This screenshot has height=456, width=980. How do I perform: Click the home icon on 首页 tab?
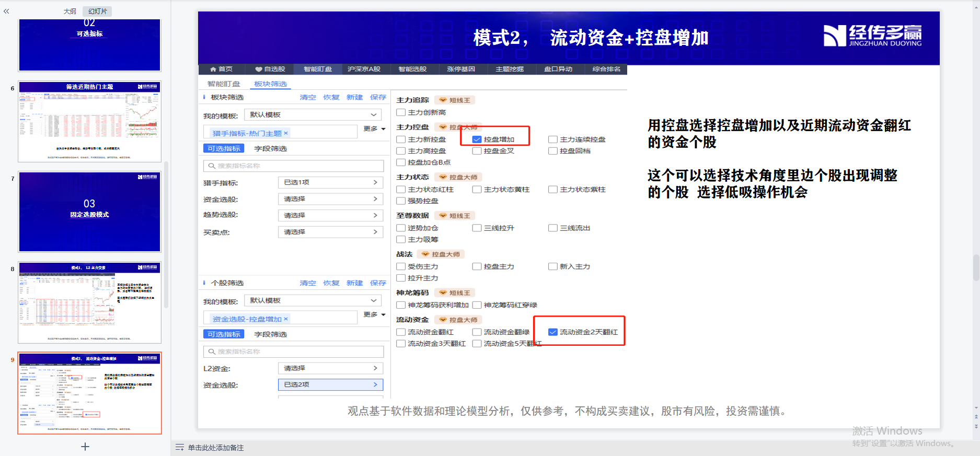pos(213,69)
